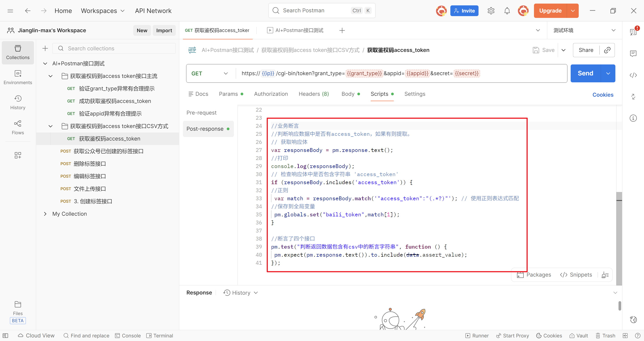The width and height of the screenshot is (644, 341).
Task: Expand the Workspaces dropdown
Action: [x=102, y=11]
